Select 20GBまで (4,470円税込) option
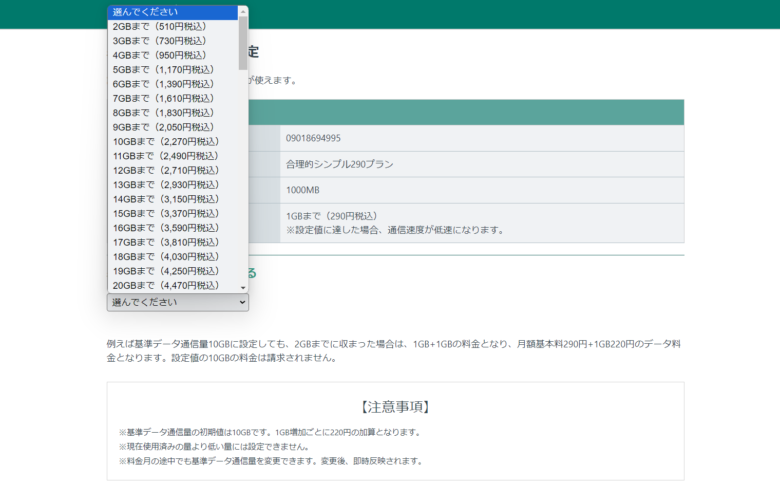This screenshot has height=482, width=780. pos(172,285)
